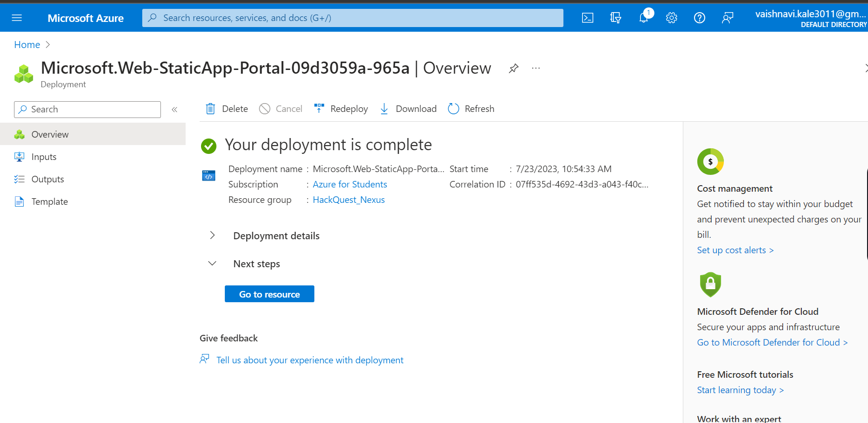Download the deployment details
Image resolution: width=868 pixels, height=423 pixels.
408,109
